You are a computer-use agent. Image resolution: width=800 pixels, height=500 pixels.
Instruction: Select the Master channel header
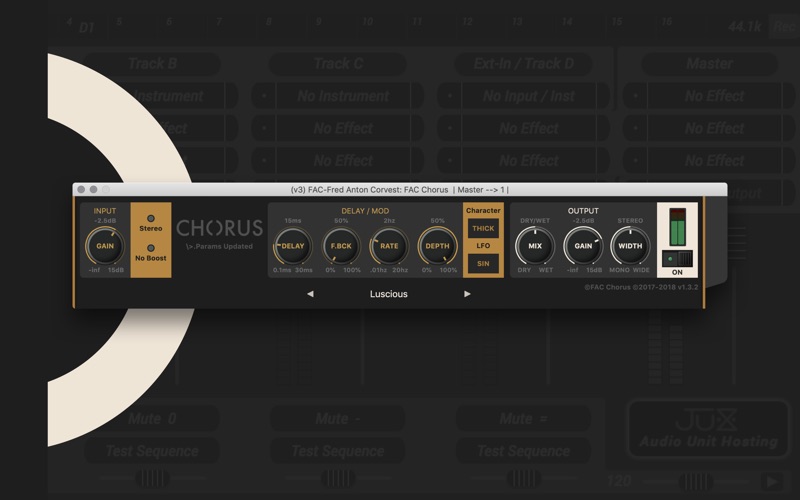point(709,64)
